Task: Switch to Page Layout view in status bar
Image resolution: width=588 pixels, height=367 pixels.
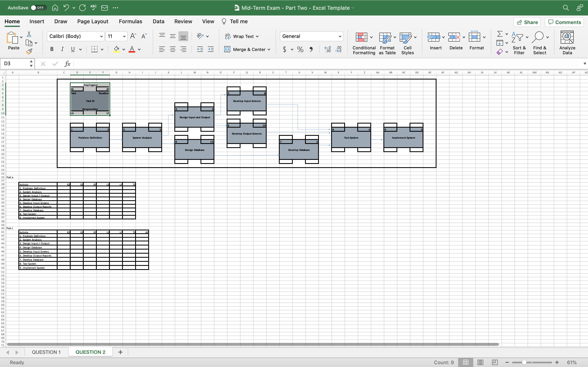Action: 480,362
